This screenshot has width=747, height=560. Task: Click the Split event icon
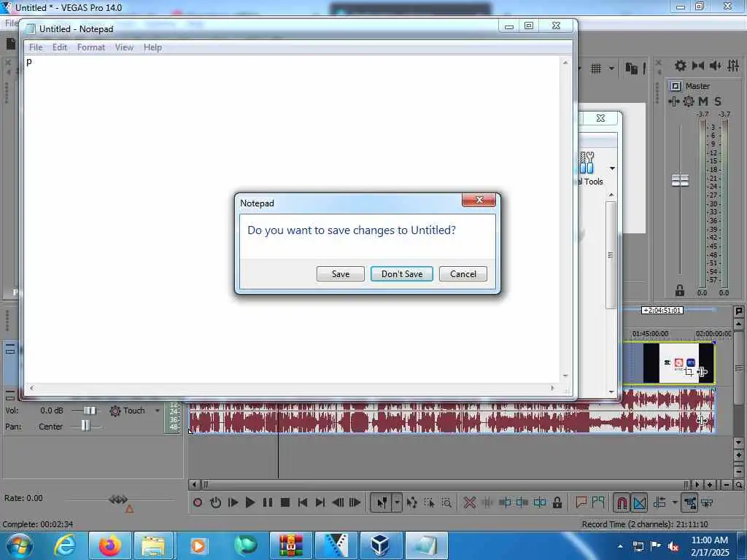[540, 502]
